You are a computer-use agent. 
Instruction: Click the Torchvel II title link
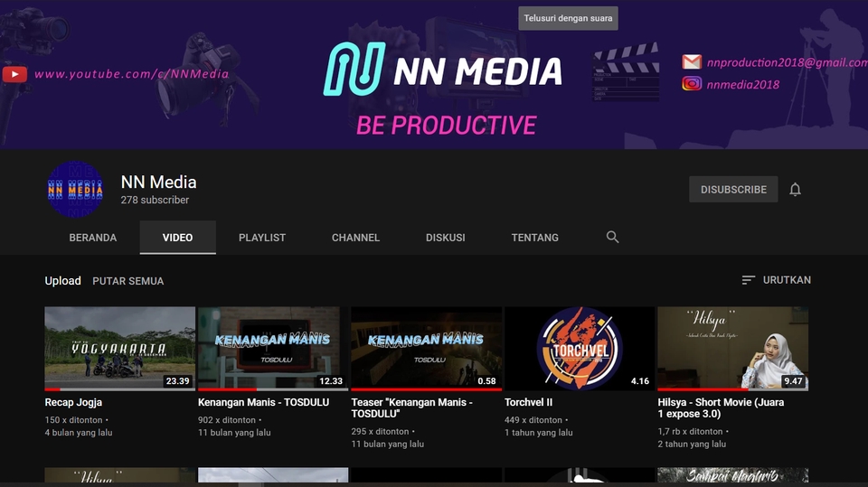pos(528,402)
